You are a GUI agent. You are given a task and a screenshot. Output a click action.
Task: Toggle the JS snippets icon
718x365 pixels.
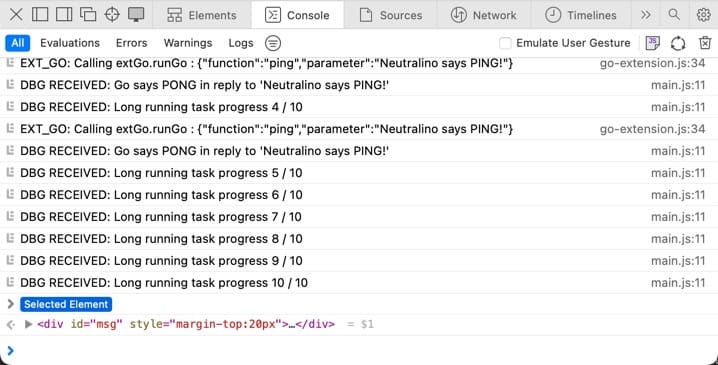click(653, 43)
